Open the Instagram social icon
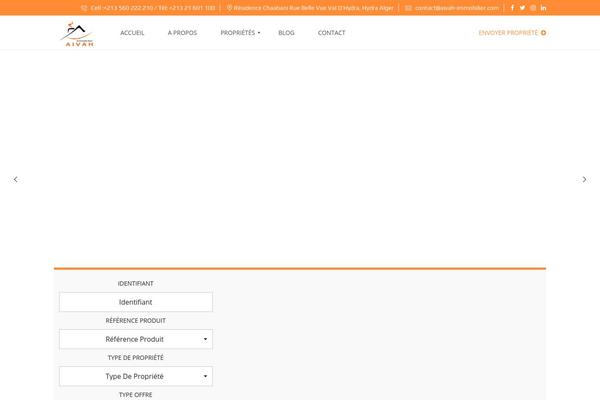Screen dimensions: 600x400 tap(533, 7)
